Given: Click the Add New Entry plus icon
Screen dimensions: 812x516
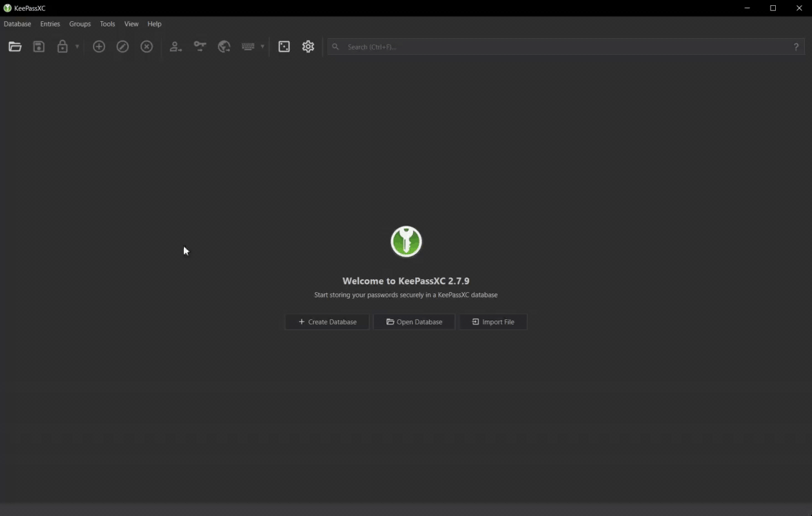Looking at the screenshot, I should (99, 46).
